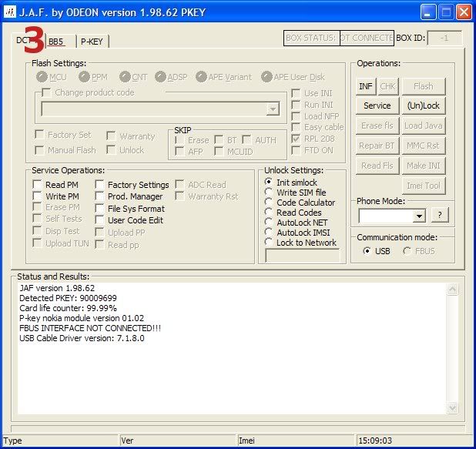
Task: Click the JAF application title bar icon
Action: point(10,12)
